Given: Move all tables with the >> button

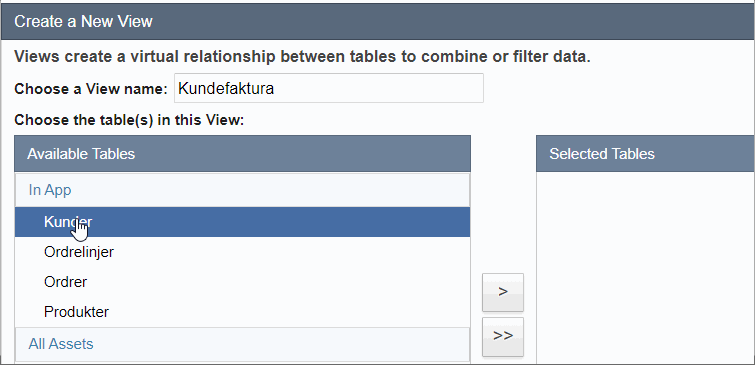Looking at the screenshot, I should click(503, 336).
